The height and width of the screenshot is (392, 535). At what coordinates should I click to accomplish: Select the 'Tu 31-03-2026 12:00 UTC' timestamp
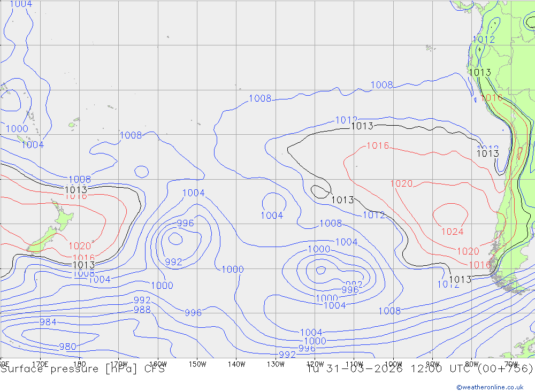[390, 369]
